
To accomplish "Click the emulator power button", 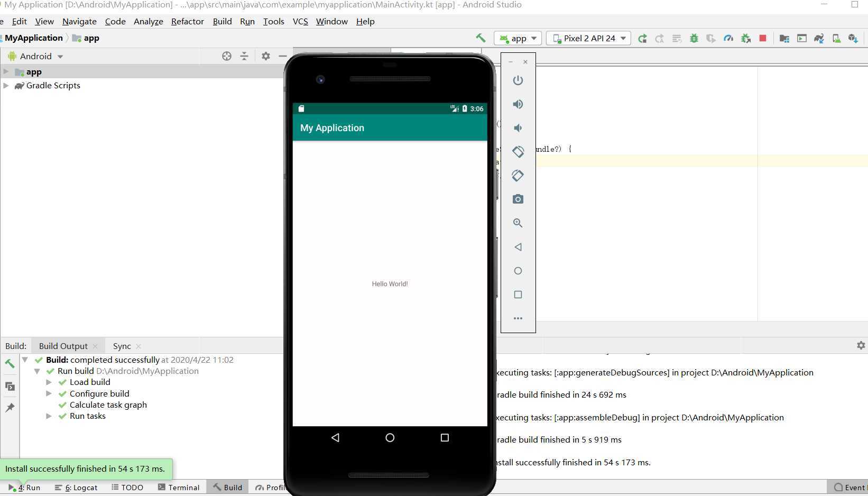I will (518, 80).
